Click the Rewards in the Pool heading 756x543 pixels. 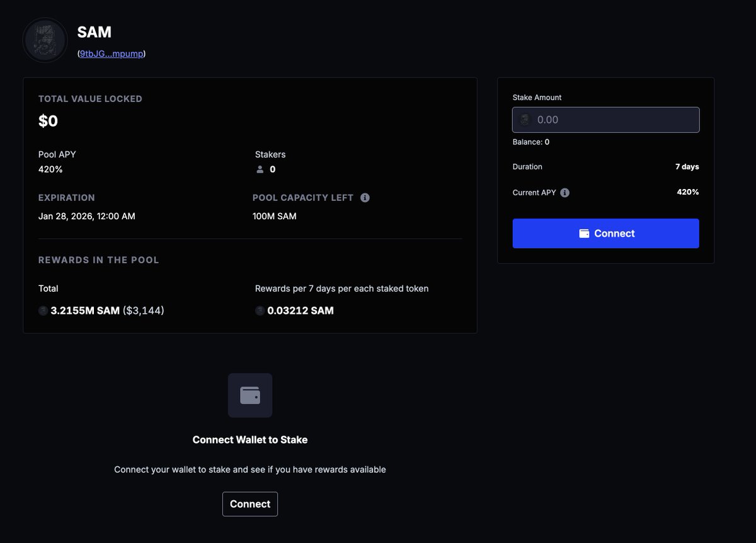99,260
